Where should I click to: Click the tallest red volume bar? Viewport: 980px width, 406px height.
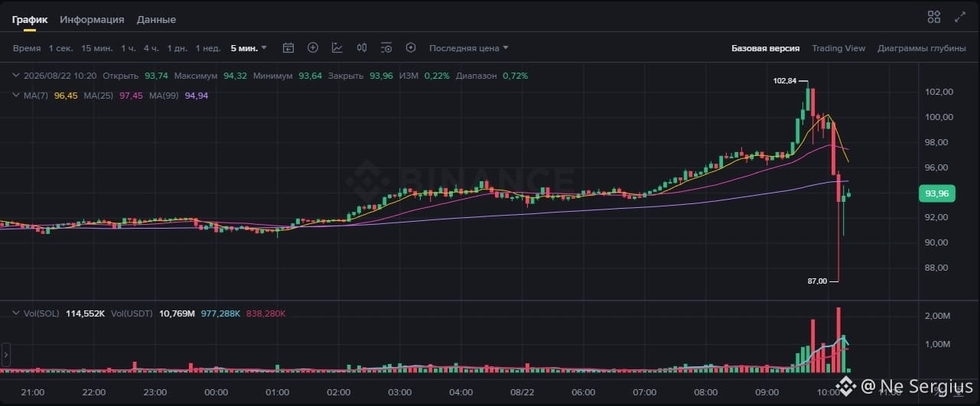coord(838,340)
